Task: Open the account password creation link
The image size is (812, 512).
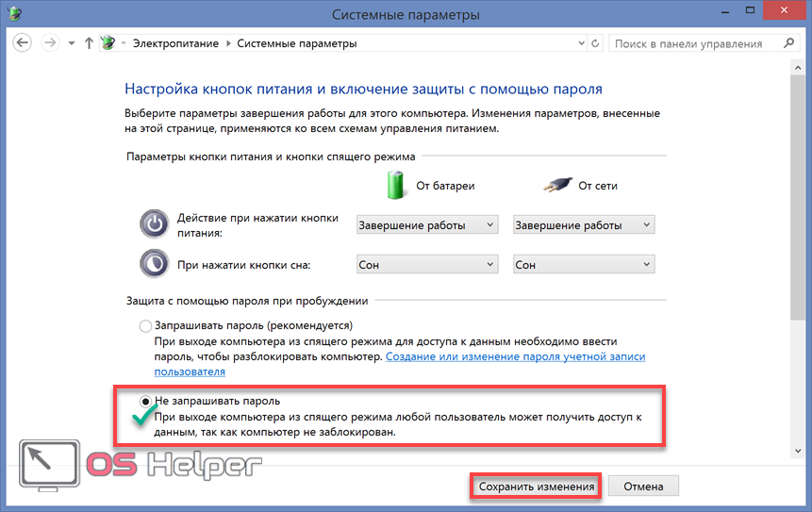Action: tap(515, 356)
